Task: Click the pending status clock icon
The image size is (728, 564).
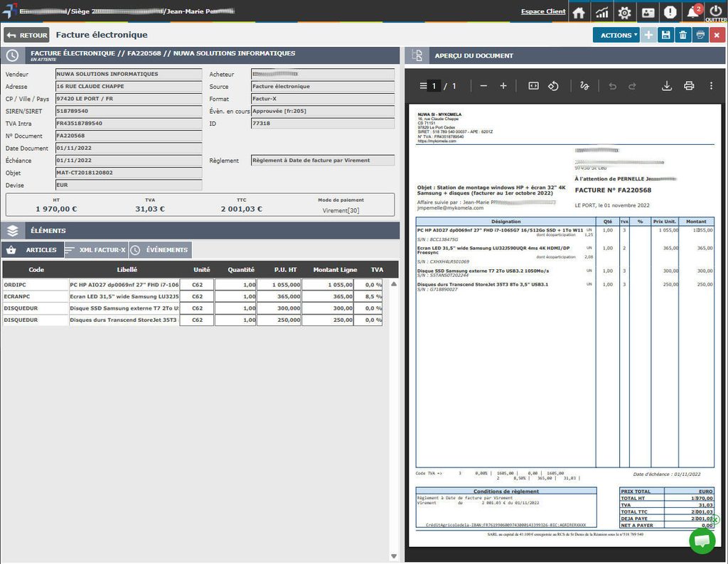Action: (x=13, y=55)
